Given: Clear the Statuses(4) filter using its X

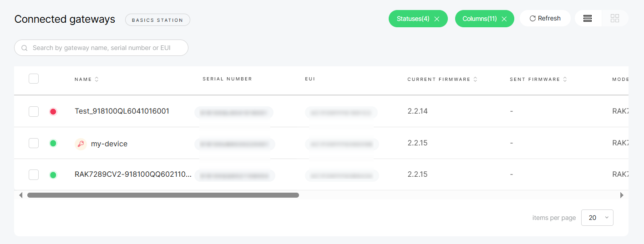Looking at the screenshot, I should [437, 19].
